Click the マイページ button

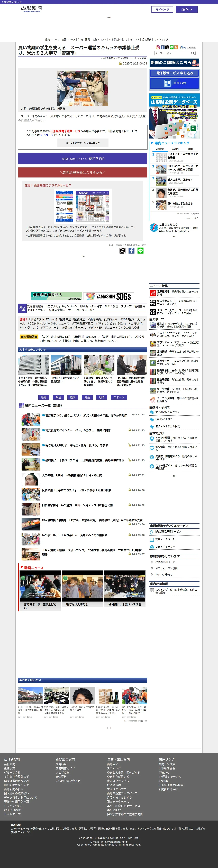pyautogui.click(x=162, y=9)
